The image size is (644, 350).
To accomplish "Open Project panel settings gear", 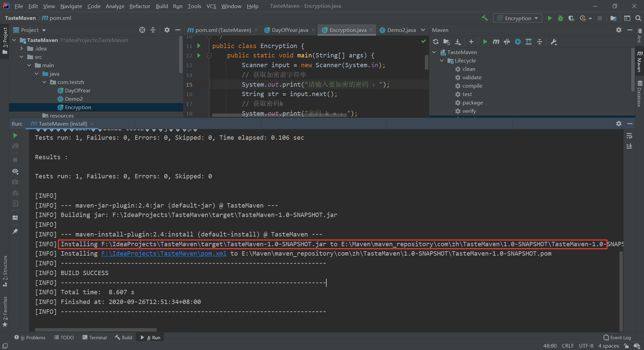I will (x=167, y=30).
